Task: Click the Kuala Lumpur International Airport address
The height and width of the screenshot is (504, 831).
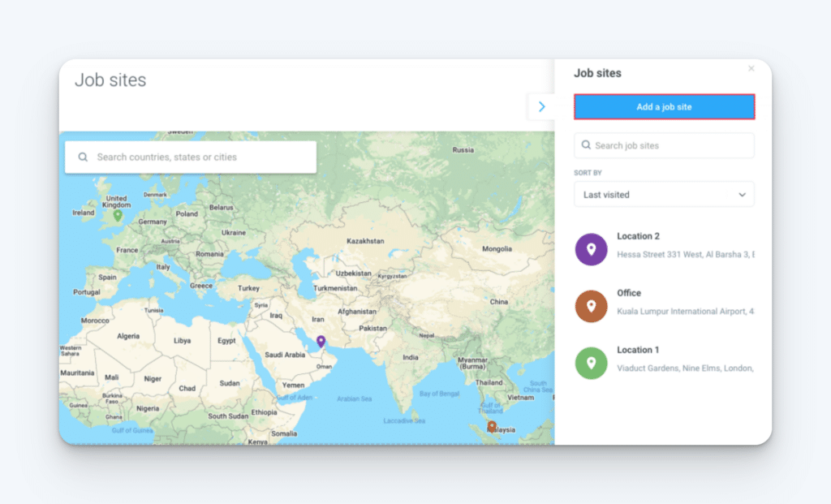Action: coord(685,311)
